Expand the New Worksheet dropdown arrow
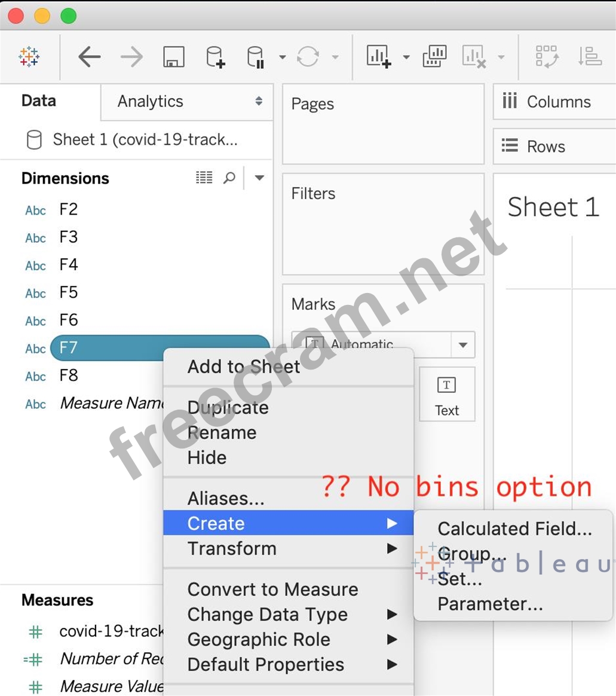Image resolution: width=616 pixels, height=696 pixels. click(406, 57)
